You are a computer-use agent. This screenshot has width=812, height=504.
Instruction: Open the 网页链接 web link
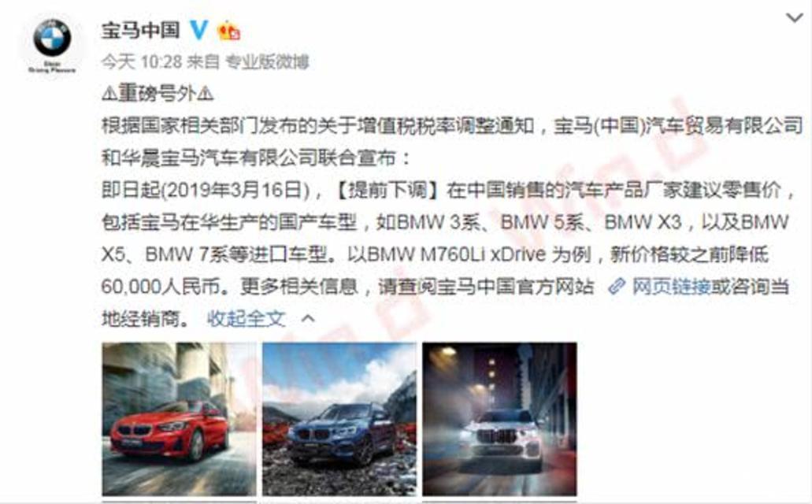tap(671, 287)
